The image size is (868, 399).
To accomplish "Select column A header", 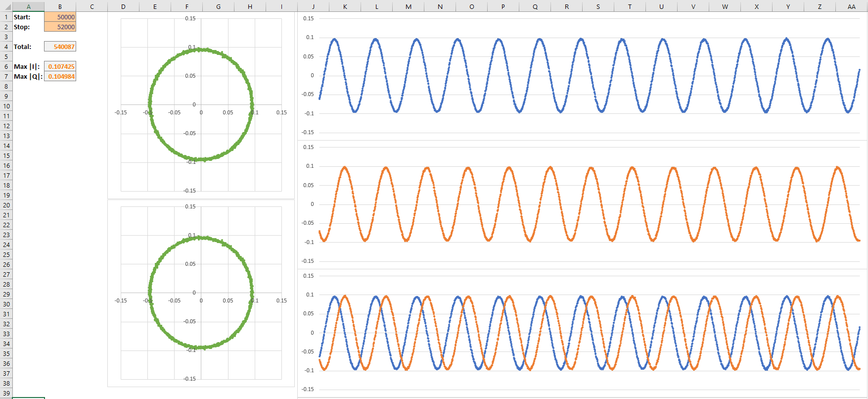I will coord(28,6).
